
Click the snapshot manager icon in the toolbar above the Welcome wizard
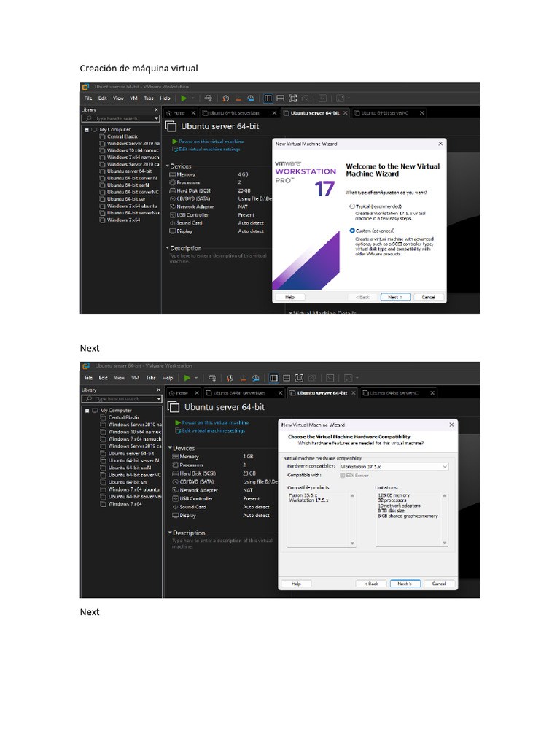pyautogui.click(x=251, y=98)
